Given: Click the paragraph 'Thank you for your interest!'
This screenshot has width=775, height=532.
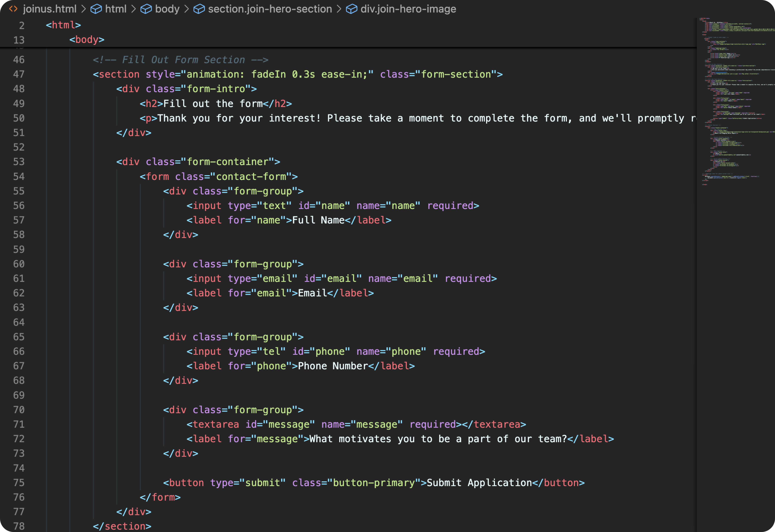Looking at the screenshot, I should tap(418, 118).
